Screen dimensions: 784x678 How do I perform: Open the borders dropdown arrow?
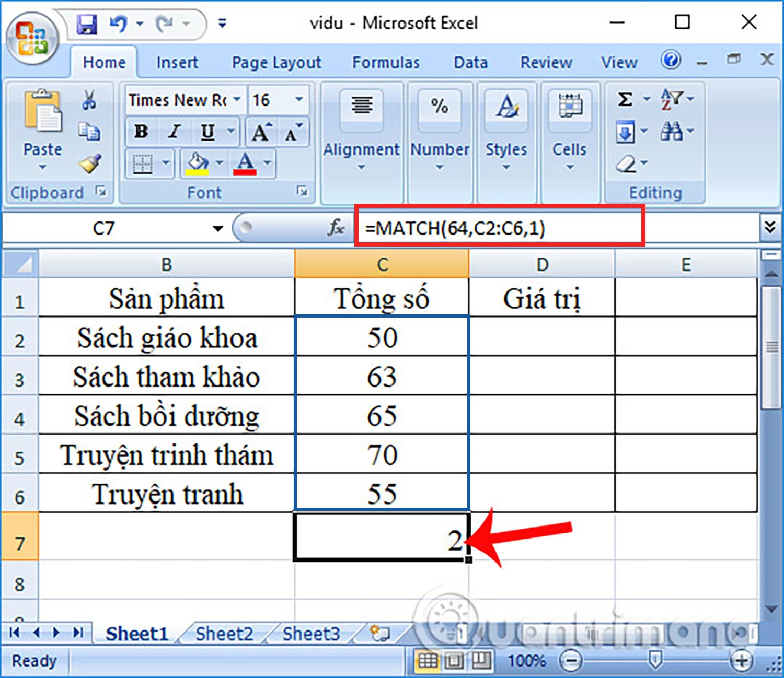pos(165,163)
